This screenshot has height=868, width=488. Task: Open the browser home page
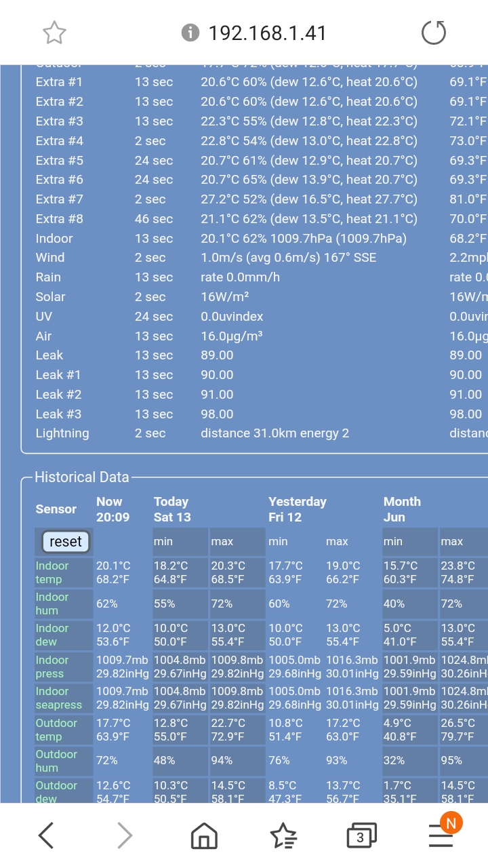pyautogui.click(x=203, y=836)
